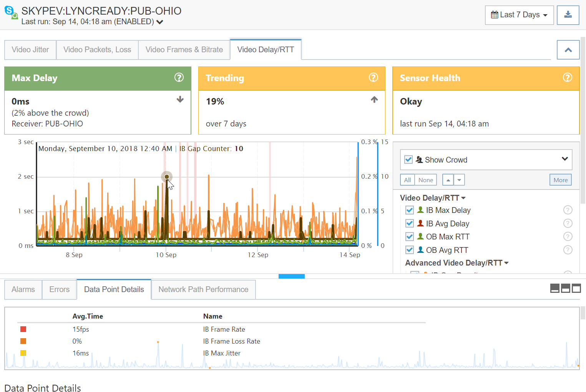Click the All metrics button
Screen dimensions: 586x392
tap(407, 180)
